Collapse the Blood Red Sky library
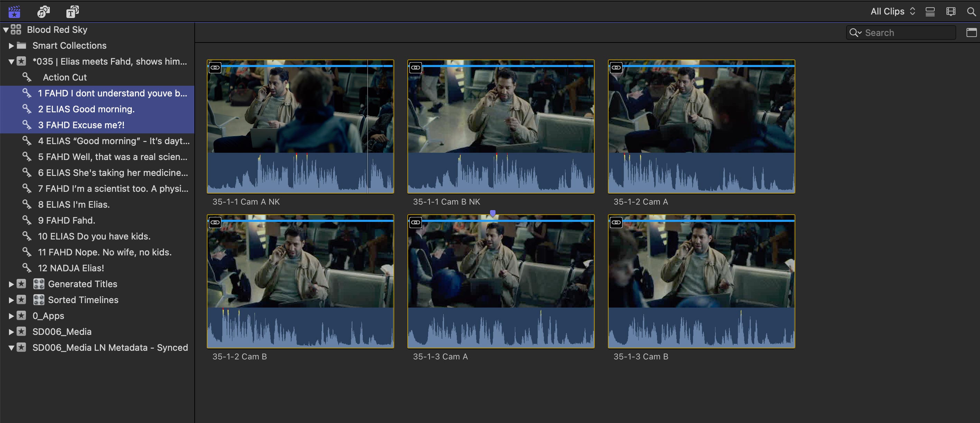 [6, 30]
